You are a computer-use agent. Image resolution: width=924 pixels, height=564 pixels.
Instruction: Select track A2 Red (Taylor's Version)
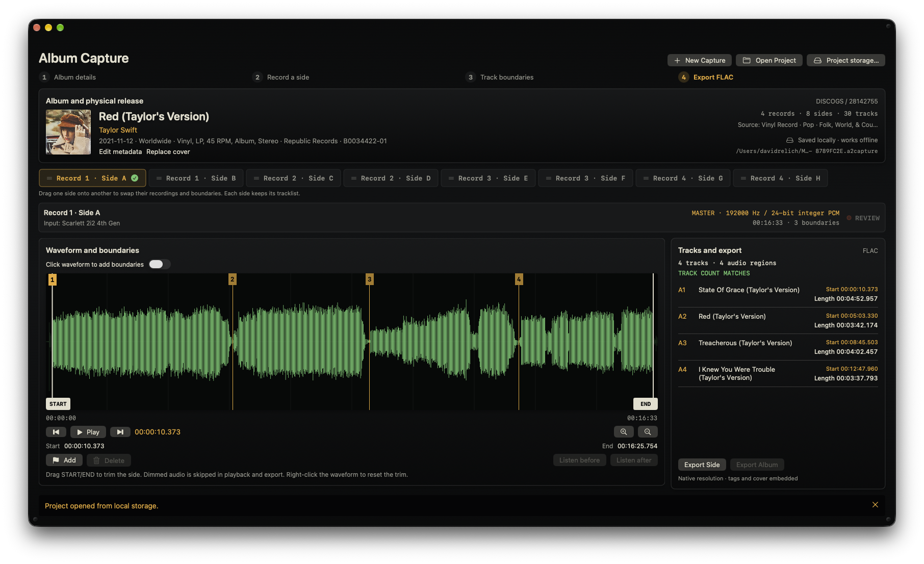(x=778, y=320)
